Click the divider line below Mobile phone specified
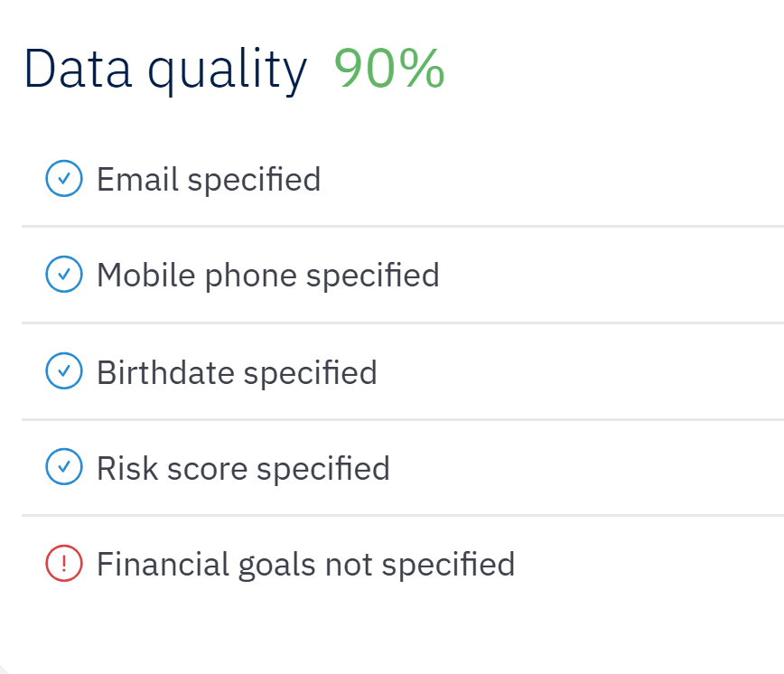The image size is (784, 674). 402,323
